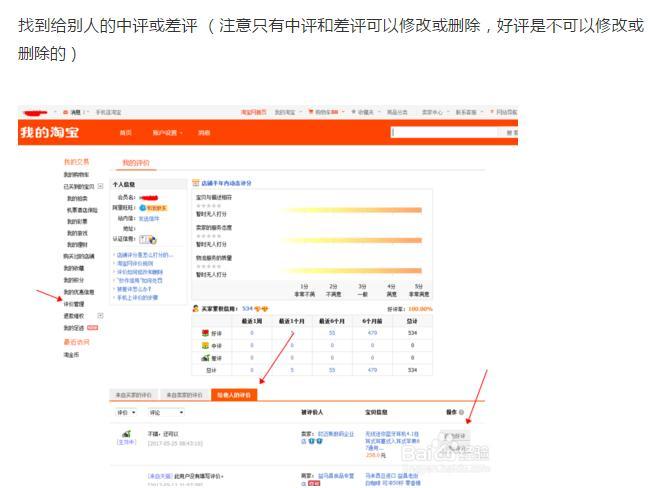The height and width of the screenshot is (488, 651).
Task: Open 已买到的宝贝 in left sidebar
Action: tap(79, 186)
